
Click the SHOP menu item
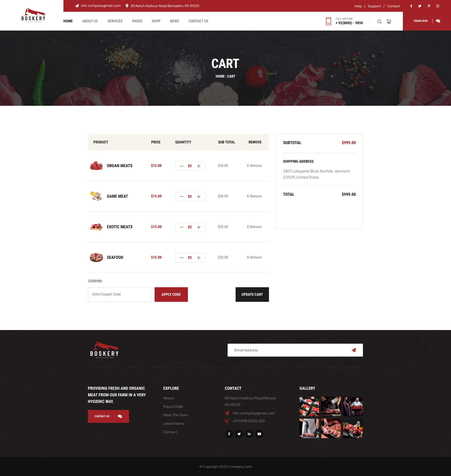(156, 21)
